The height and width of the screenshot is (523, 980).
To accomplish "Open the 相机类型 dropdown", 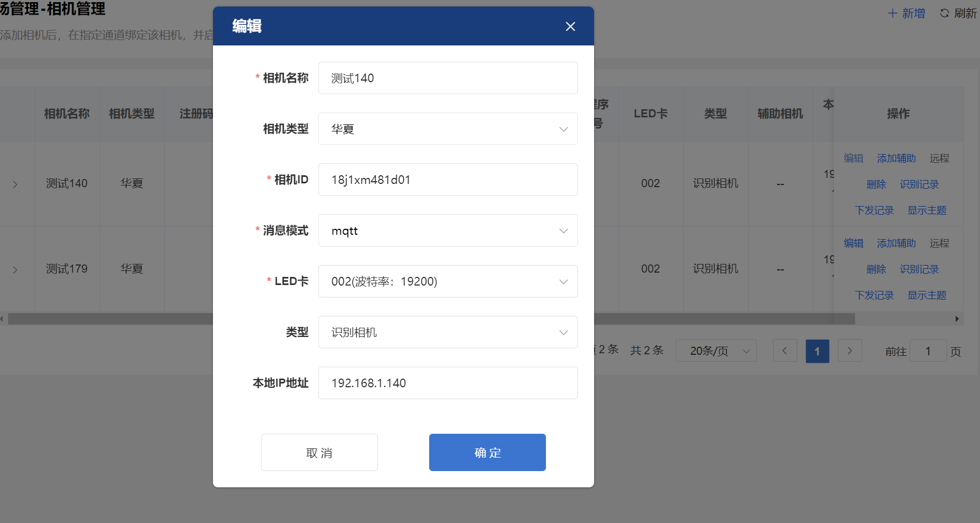I will click(x=448, y=129).
